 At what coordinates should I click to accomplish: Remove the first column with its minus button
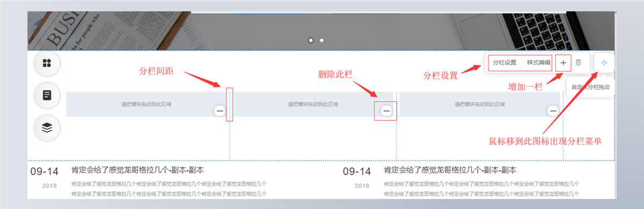pyautogui.click(x=219, y=110)
